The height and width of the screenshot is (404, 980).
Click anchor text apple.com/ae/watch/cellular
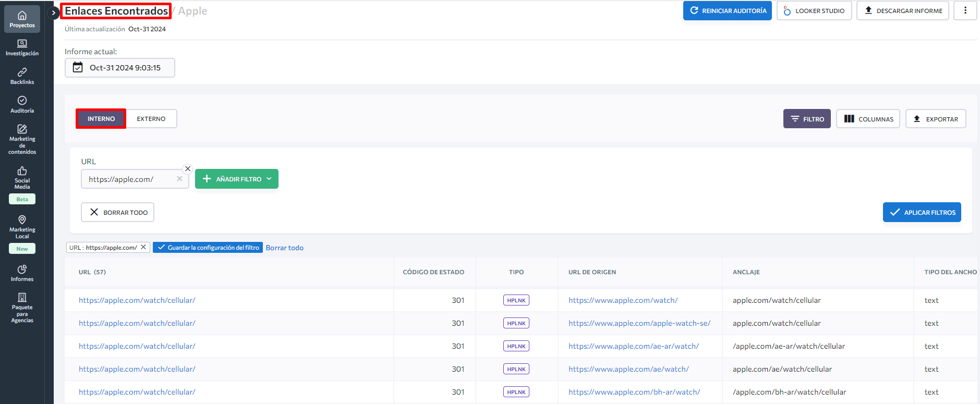pos(782,369)
